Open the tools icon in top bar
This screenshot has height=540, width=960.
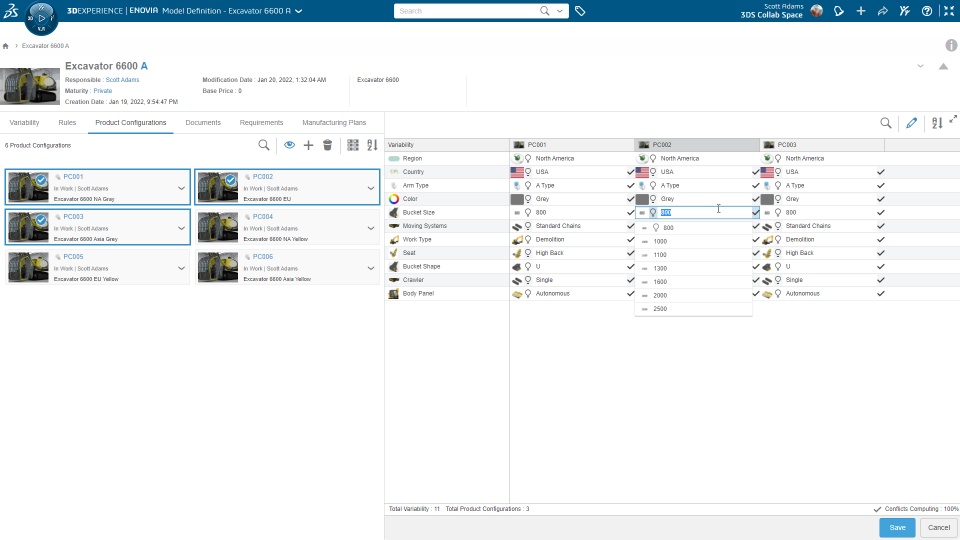point(904,11)
